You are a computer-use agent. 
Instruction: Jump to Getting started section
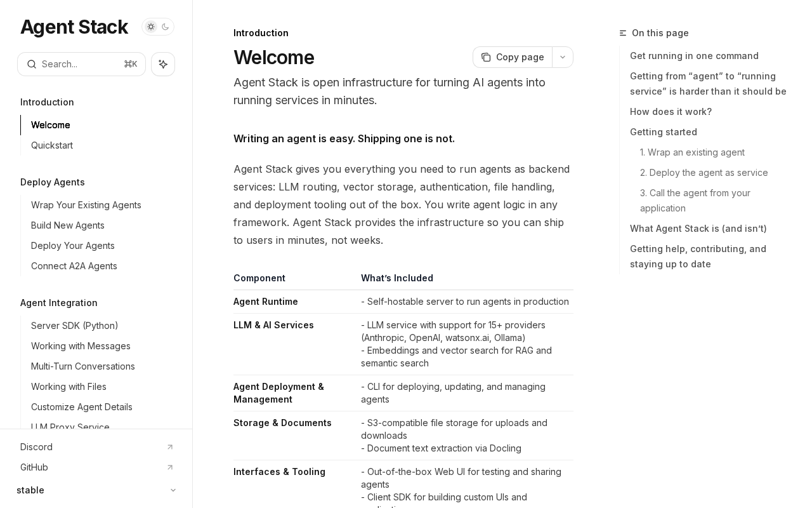pos(664,132)
